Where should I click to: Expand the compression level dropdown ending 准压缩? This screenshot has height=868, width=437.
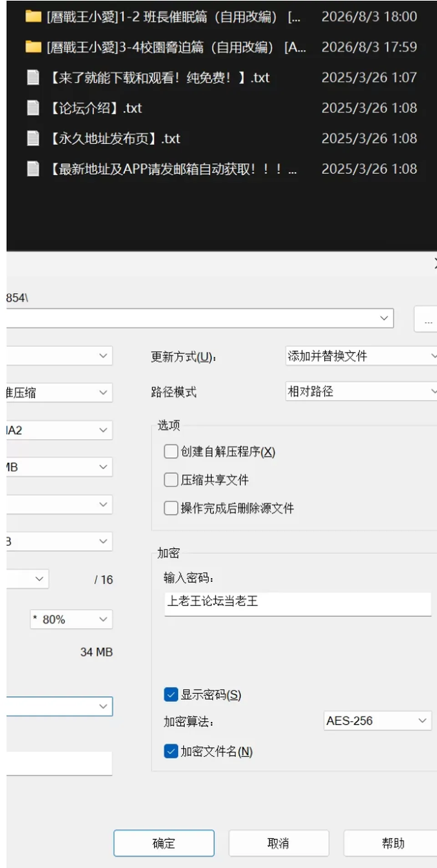(x=59, y=392)
